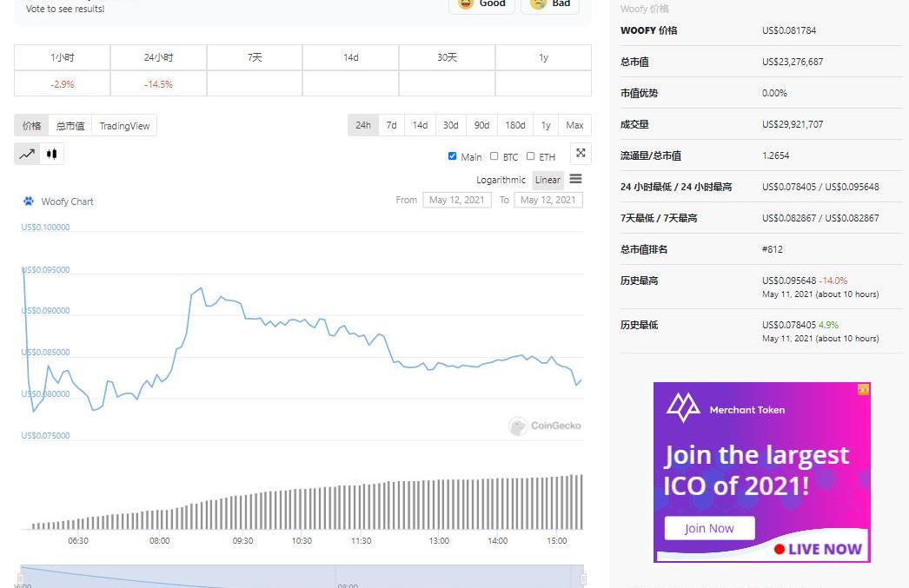Select the 30d chart range
909x588 pixels.
point(450,125)
